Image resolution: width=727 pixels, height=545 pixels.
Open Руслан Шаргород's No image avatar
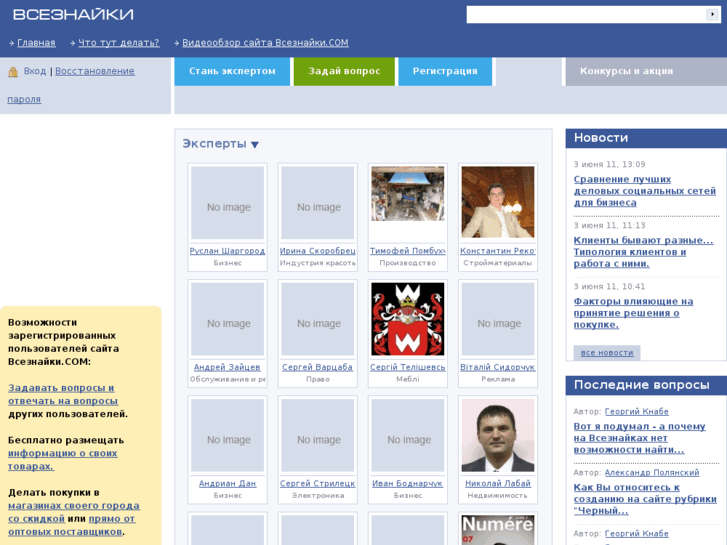[x=228, y=203]
